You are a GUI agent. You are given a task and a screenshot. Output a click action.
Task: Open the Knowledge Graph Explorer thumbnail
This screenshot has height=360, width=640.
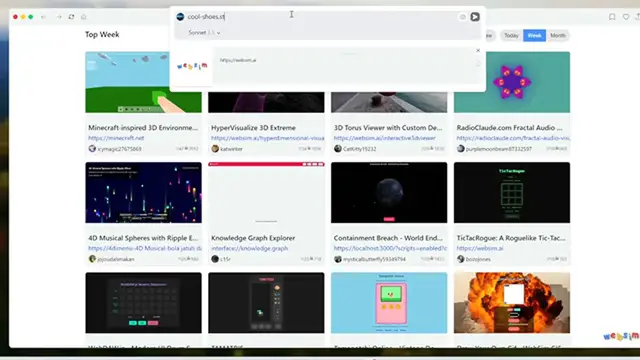tap(266, 193)
